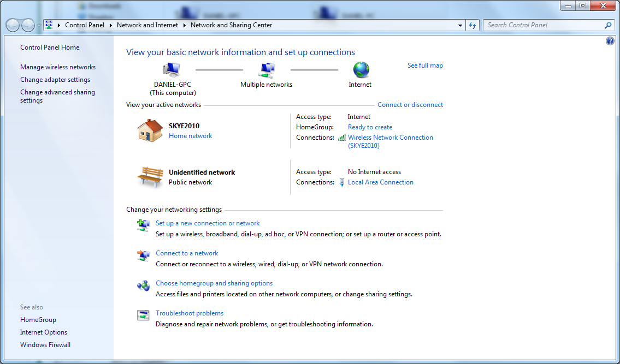Screen dimensions: 620x364
Task: Expand the arrow after Control Panel breadcrumb
Action: click(x=111, y=25)
